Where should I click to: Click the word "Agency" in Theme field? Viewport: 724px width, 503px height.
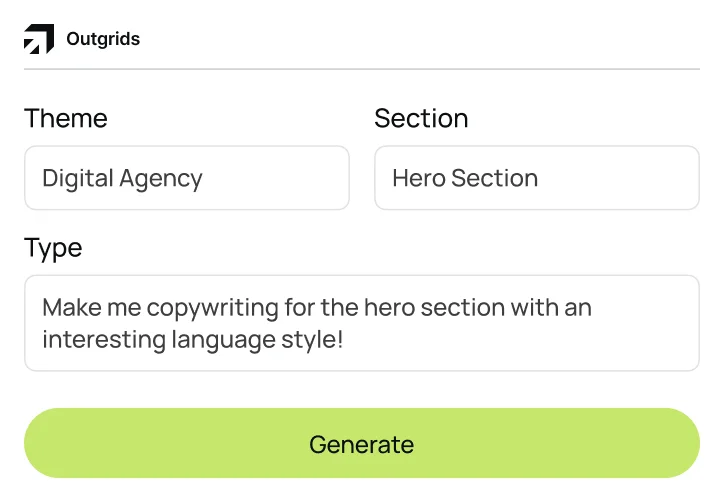pos(161,178)
